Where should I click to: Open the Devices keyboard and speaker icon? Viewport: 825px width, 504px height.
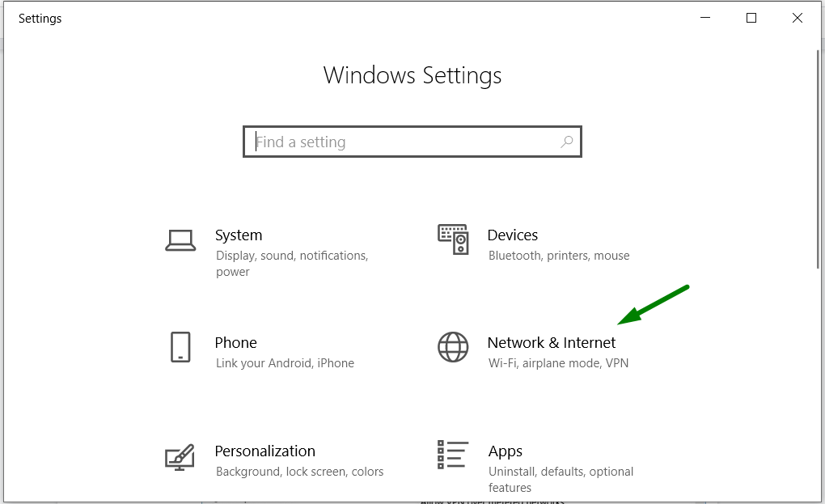453,239
